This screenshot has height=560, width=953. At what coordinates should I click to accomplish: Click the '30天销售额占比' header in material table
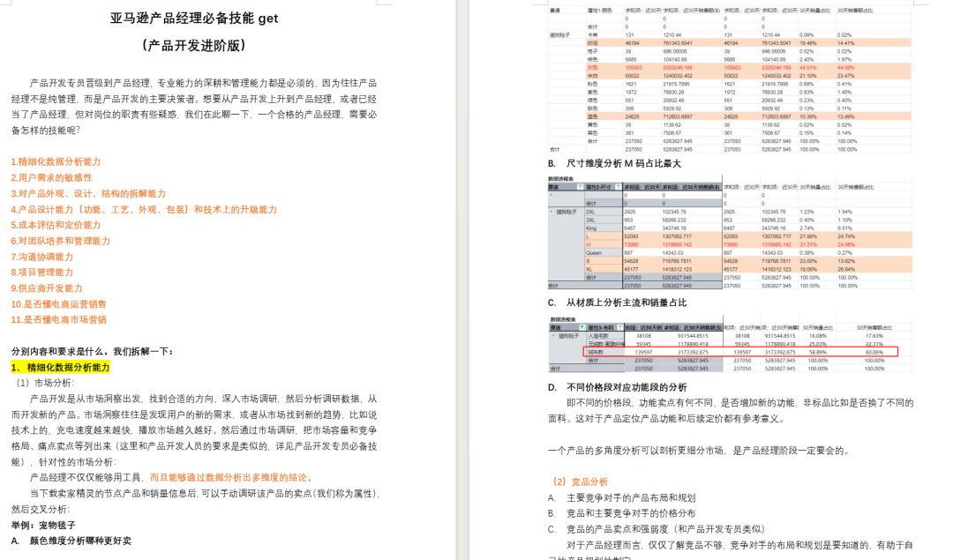point(874,328)
